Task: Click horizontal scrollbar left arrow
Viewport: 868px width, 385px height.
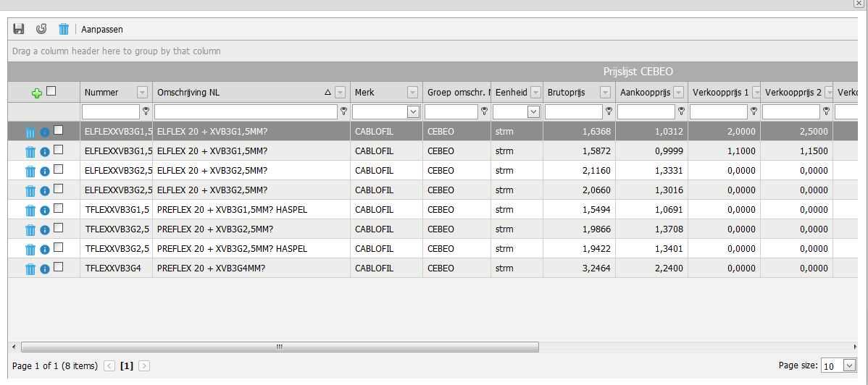Action: click(14, 347)
